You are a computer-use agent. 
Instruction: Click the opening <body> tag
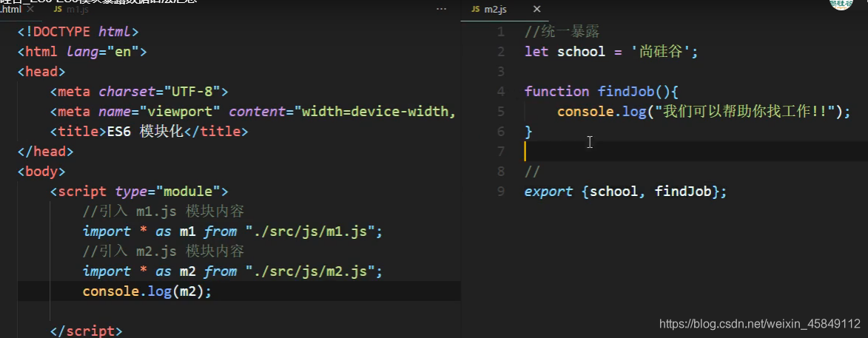pos(41,172)
